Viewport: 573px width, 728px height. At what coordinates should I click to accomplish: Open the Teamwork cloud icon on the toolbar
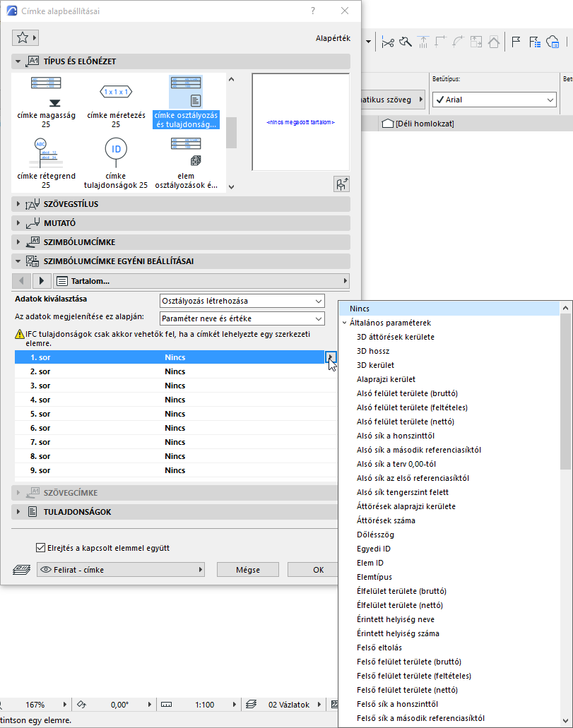555,42
